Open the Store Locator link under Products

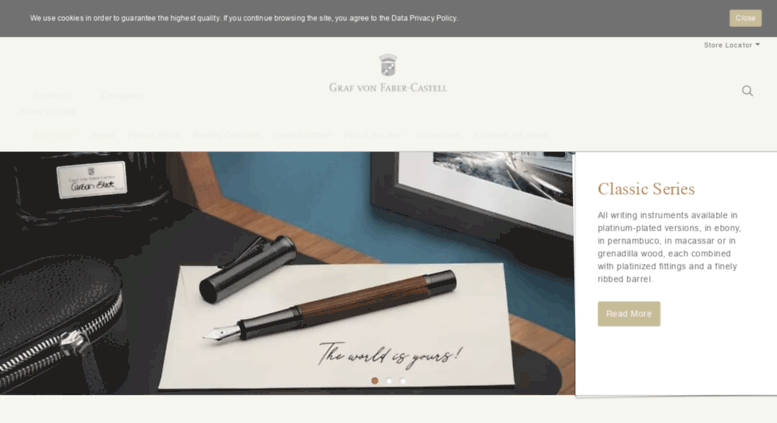point(49,111)
